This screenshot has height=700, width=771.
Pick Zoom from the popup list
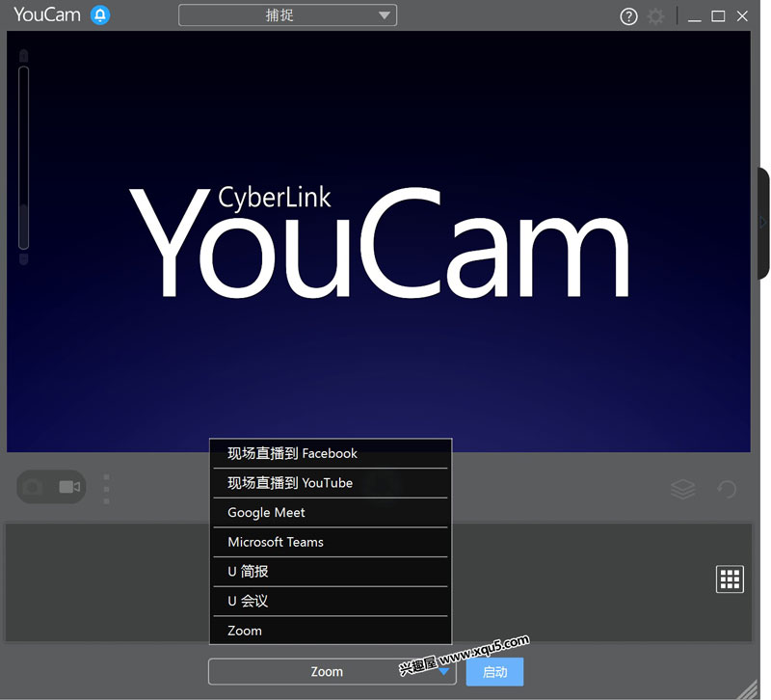331,631
